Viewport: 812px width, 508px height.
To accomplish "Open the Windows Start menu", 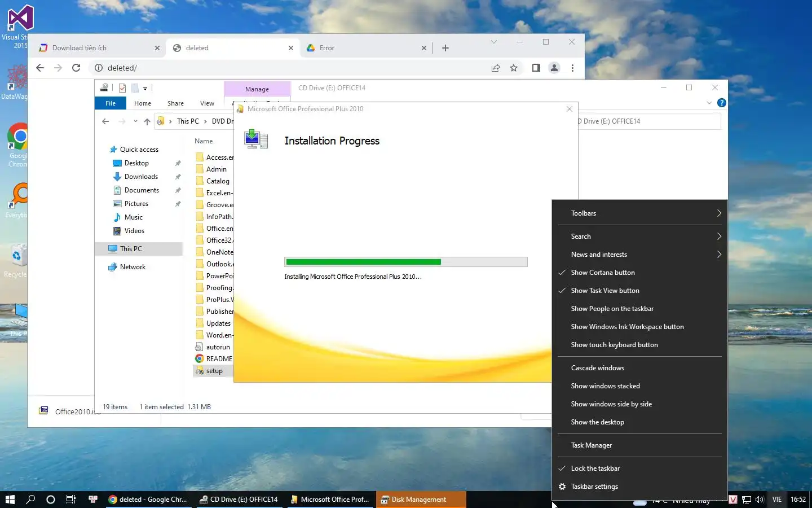I will click(10, 500).
